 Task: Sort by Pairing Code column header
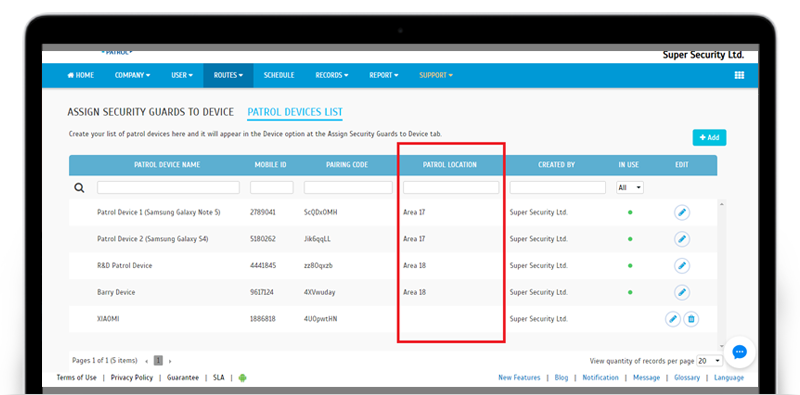pos(347,165)
